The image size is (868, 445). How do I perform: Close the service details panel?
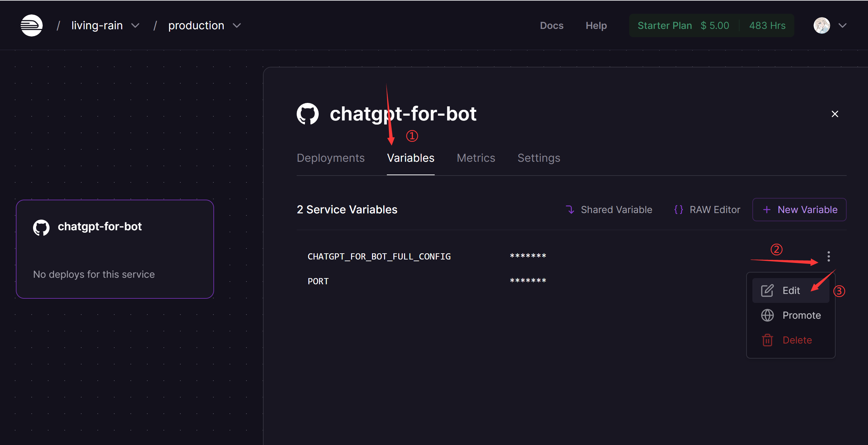pos(835,114)
